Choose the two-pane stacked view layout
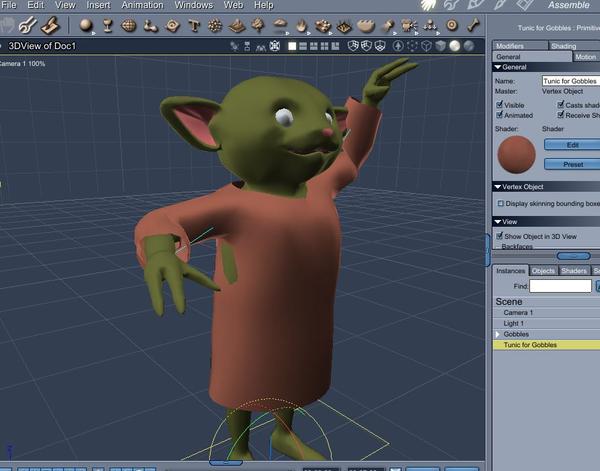This screenshot has width=600, height=471. pyautogui.click(x=303, y=46)
